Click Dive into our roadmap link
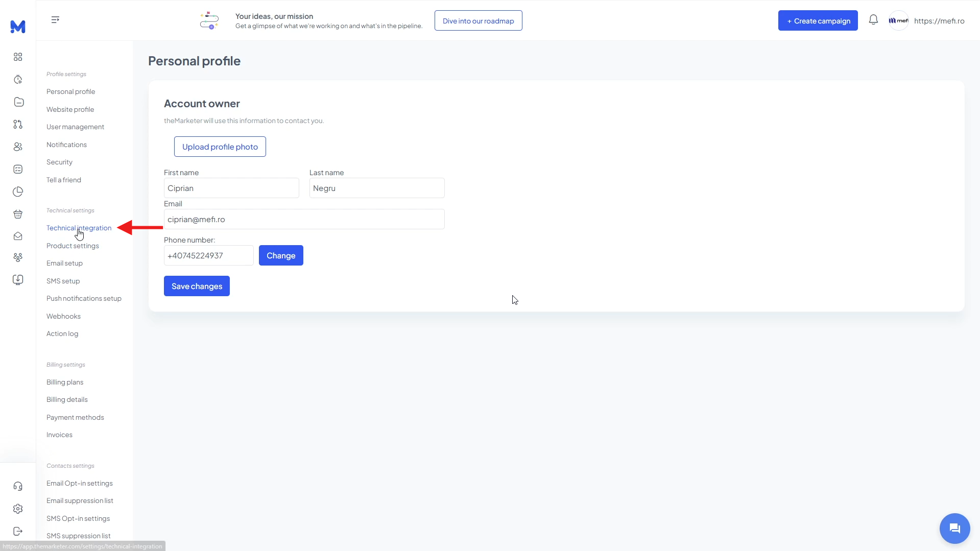This screenshot has height=551, width=980. [x=478, y=20]
